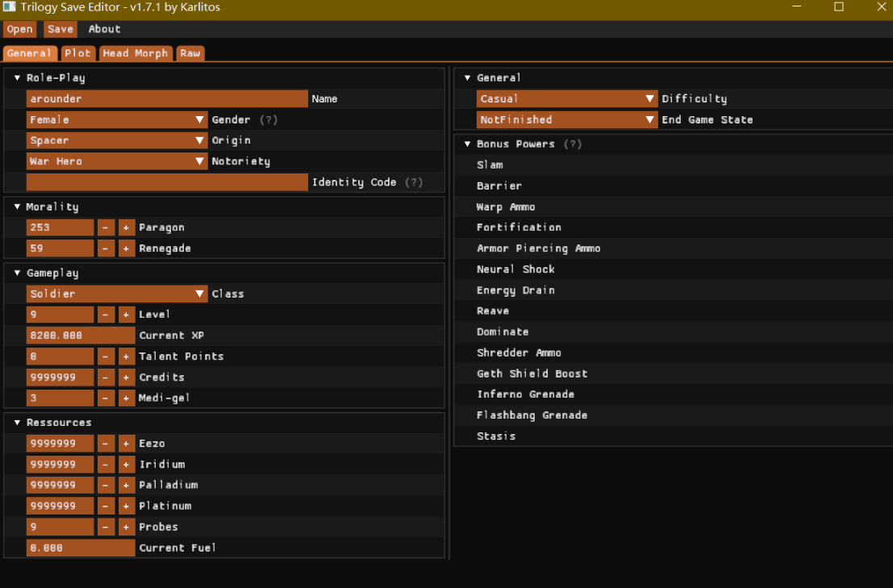Screen dimensions: 893x588
Task: Toggle Warp Ammo bonus power
Action: click(x=506, y=207)
